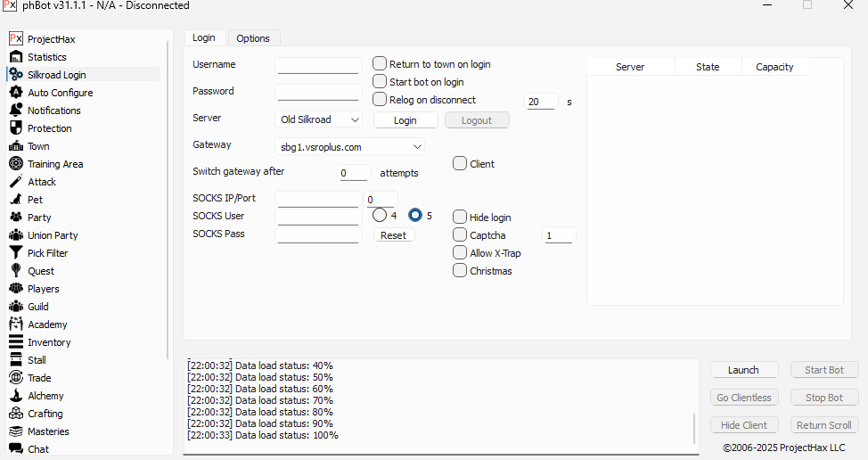Open Pick Filter funnel icon
Viewport: 868px width, 460px height.
(x=15, y=253)
